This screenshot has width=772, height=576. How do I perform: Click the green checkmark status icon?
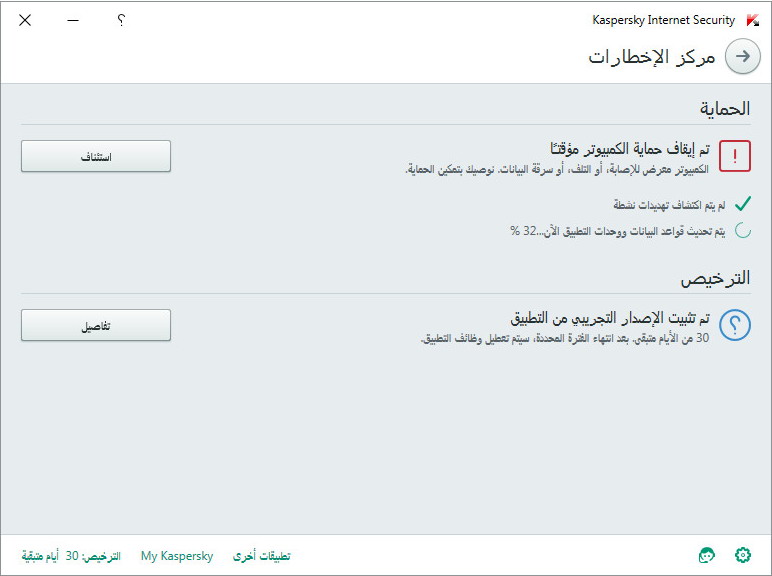point(742,203)
